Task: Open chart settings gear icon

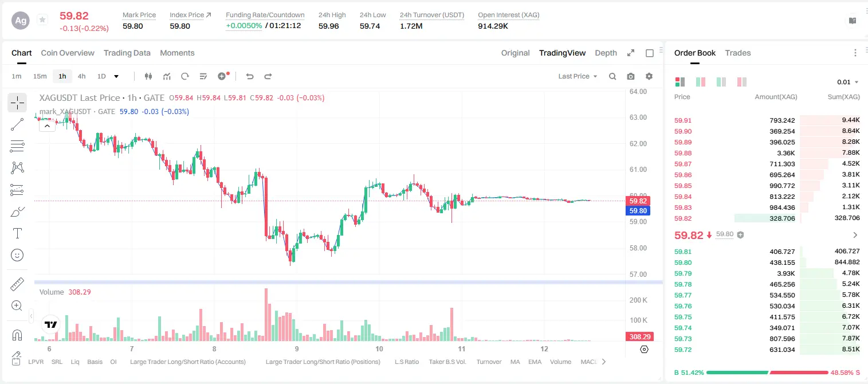Action: [x=649, y=76]
